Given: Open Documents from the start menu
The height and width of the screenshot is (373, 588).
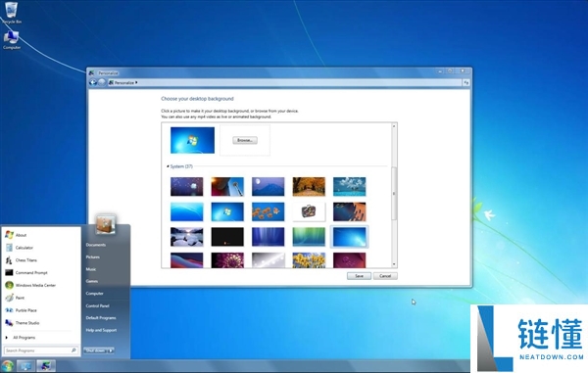Looking at the screenshot, I should [x=96, y=245].
